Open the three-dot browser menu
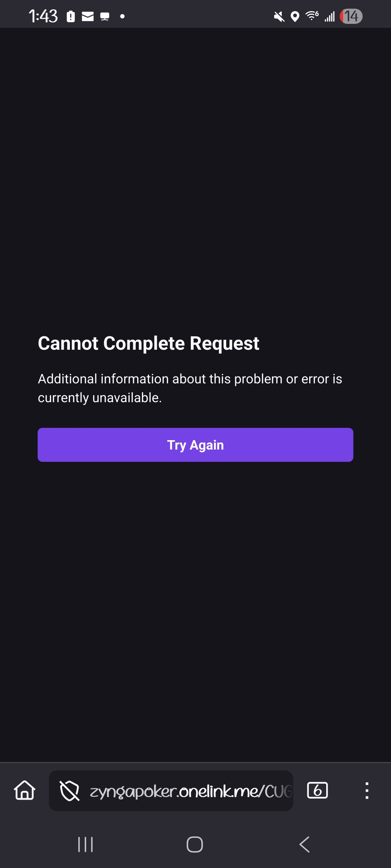Screen dimensions: 391x868 367,791
